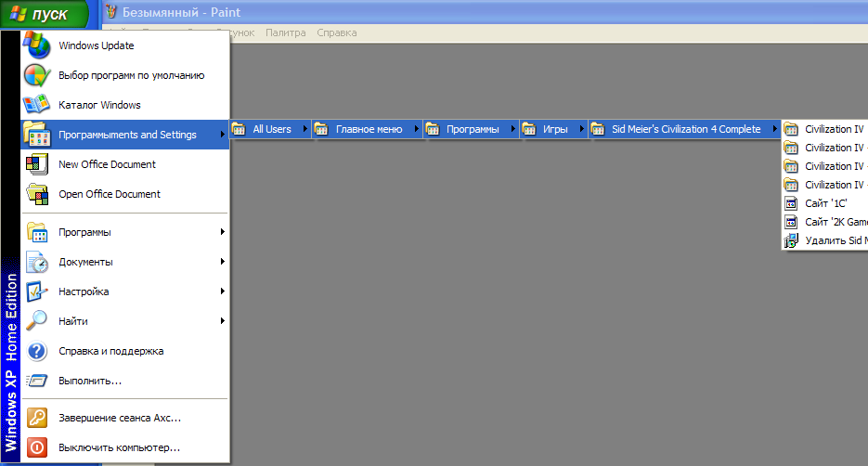
Task: Click the Sid Meier's Civilization folder icon
Action: [x=597, y=130]
